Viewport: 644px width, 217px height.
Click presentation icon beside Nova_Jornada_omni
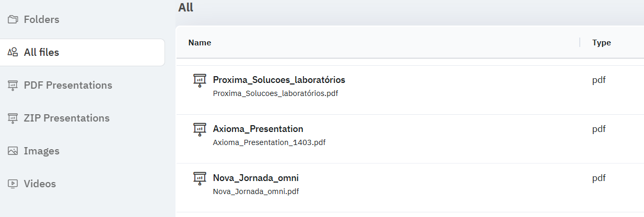tap(200, 178)
